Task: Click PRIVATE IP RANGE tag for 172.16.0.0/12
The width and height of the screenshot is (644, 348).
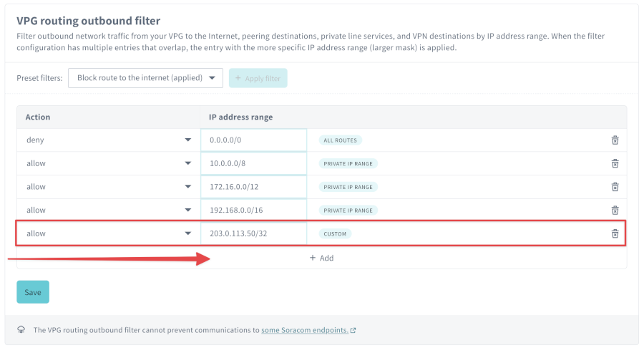Action: pos(348,187)
